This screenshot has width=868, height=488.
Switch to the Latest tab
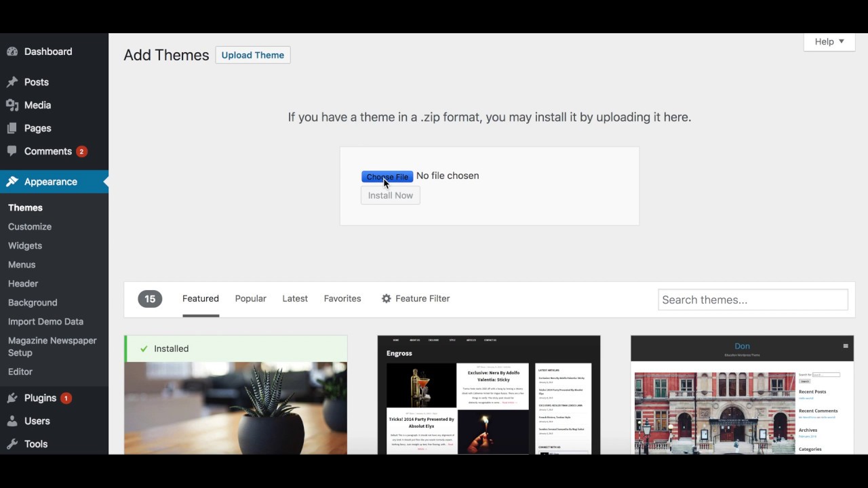tap(295, 298)
